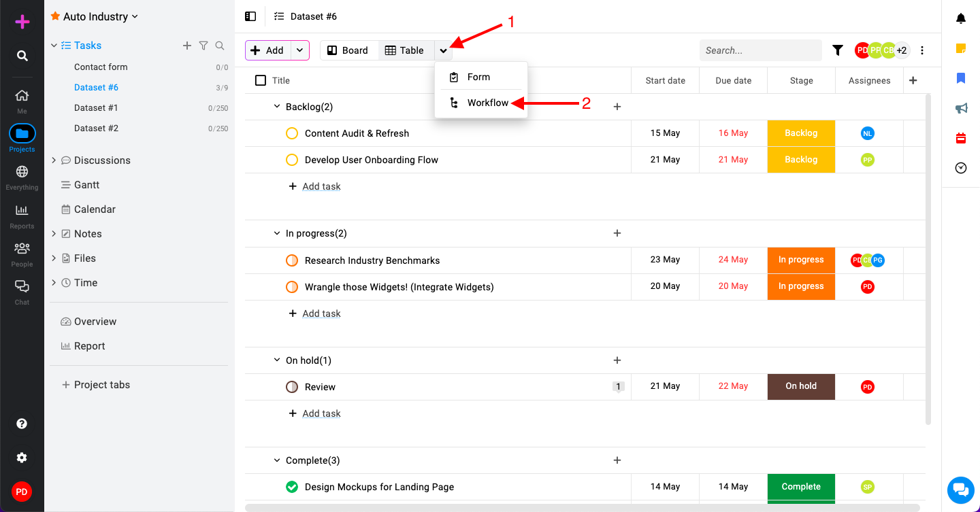Collapse the On hold group
This screenshot has width=980, height=512.
click(277, 360)
